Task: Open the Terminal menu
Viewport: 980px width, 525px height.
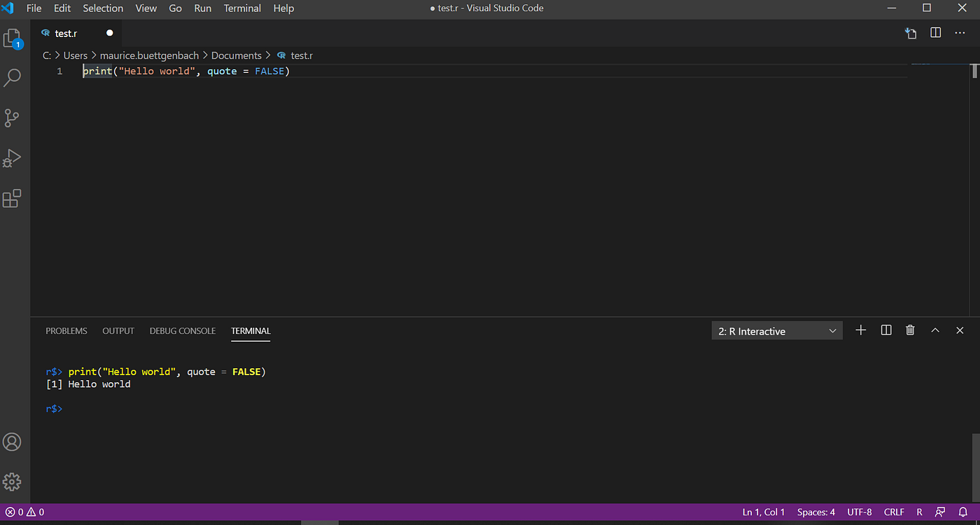Action: tap(242, 8)
